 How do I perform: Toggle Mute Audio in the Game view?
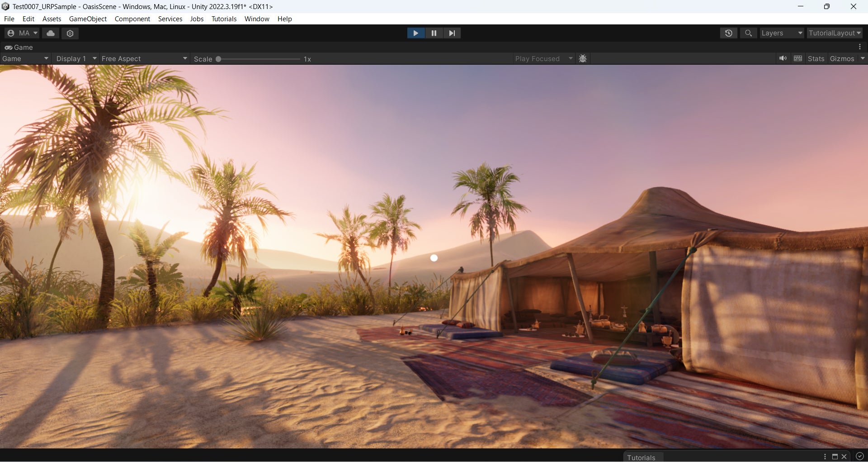(x=783, y=58)
